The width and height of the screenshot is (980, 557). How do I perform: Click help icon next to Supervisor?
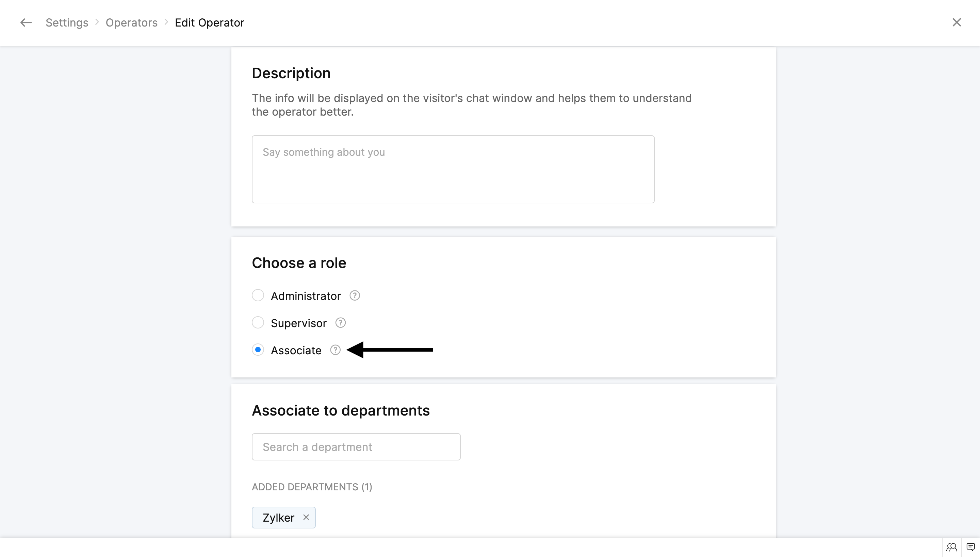click(x=340, y=323)
